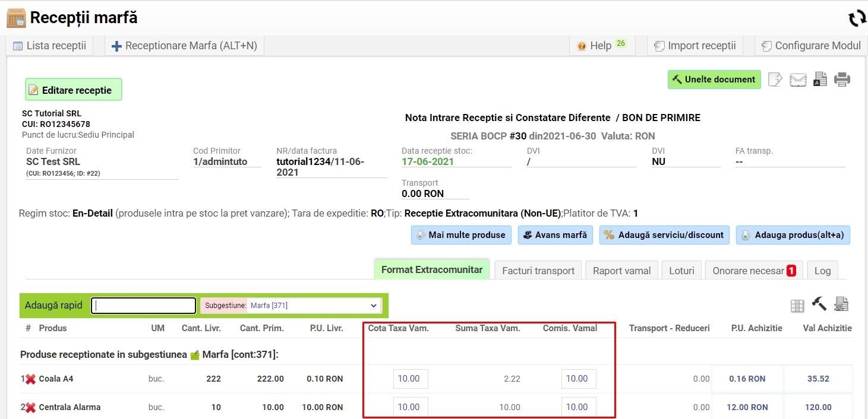
Task: Open table grid view icon
Action: click(797, 306)
